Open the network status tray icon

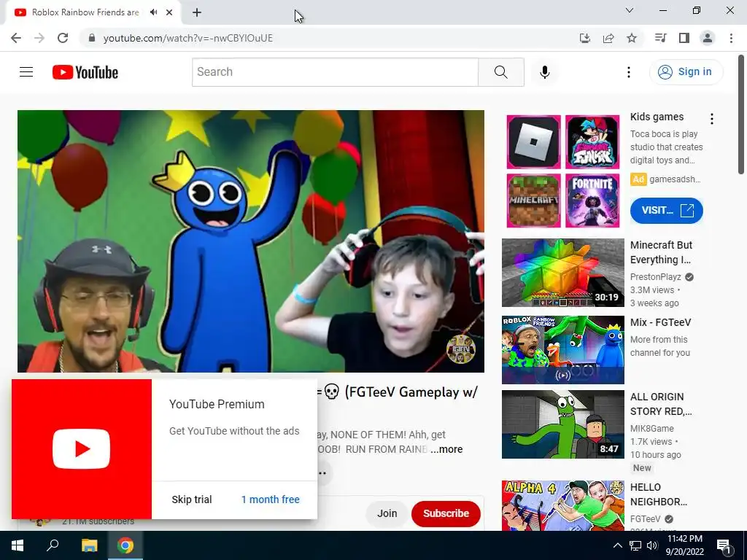[x=635, y=545]
